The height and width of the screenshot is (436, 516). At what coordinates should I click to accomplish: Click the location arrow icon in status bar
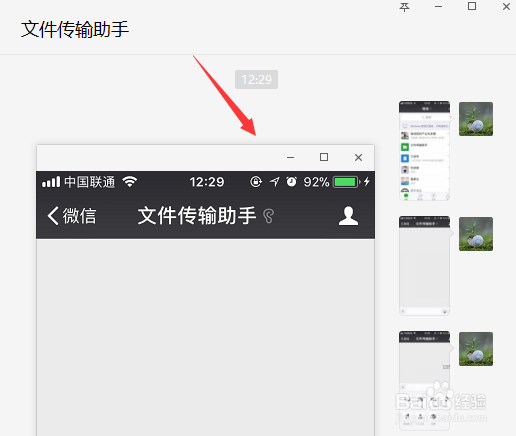pos(274,182)
